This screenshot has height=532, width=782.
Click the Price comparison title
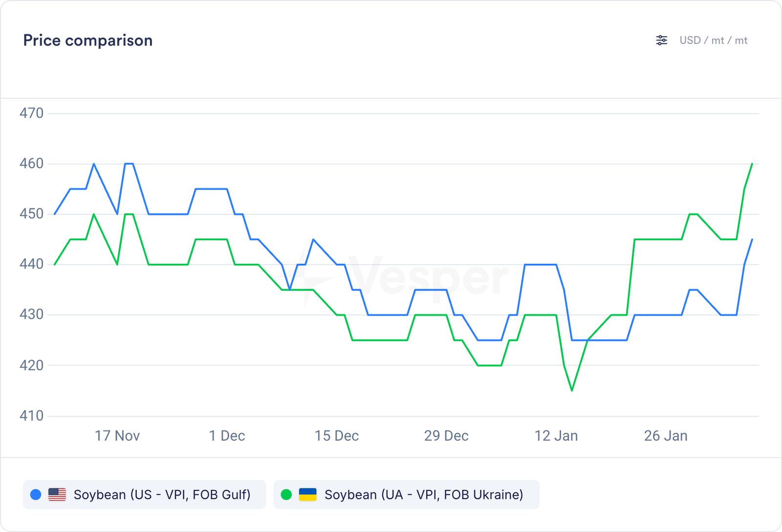pos(88,41)
